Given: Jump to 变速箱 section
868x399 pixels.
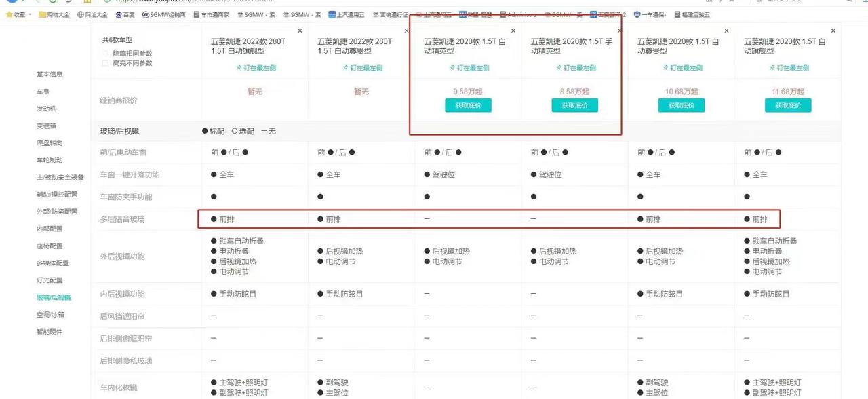Looking at the screenshot, I should [46, 126].
